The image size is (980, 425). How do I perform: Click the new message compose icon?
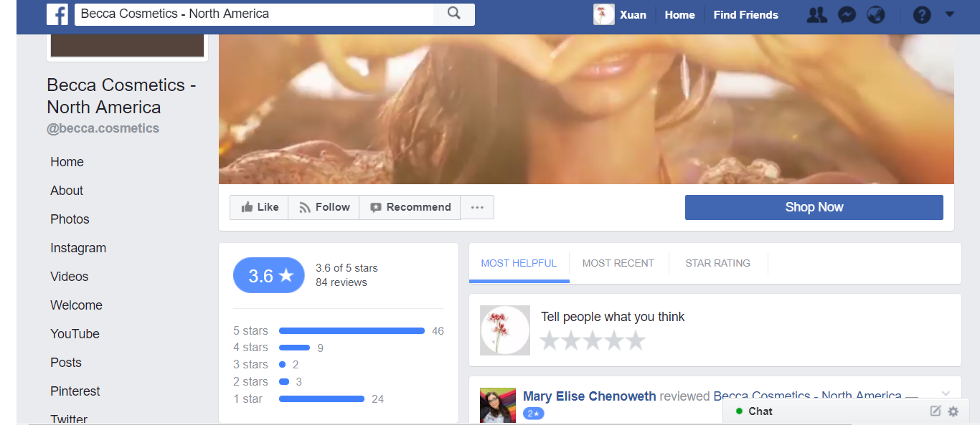936,411
